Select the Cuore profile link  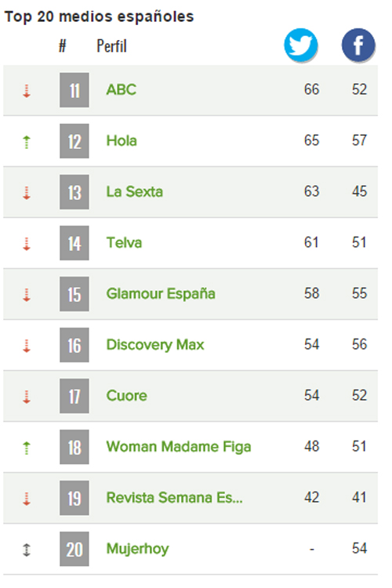pyautogui.click(x=127, y=396)
